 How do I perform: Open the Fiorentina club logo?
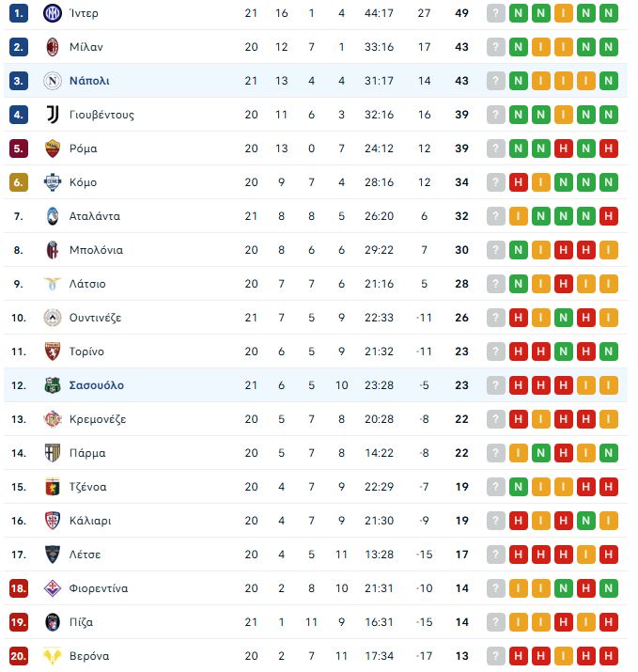click(52, 588)
